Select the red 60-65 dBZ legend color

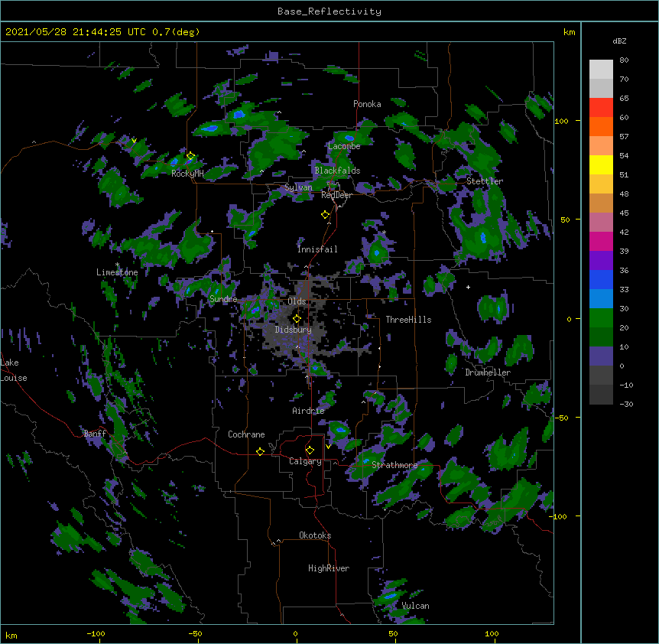point(601,107)
